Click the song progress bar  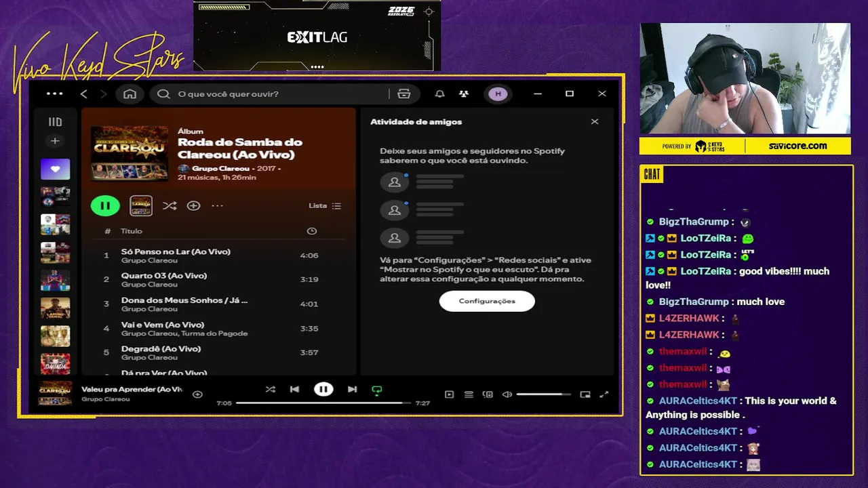323,403
